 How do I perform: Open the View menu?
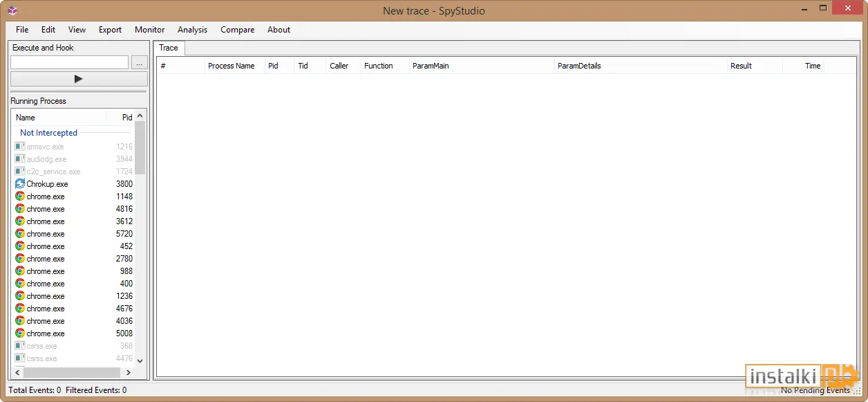coord(77,30)
